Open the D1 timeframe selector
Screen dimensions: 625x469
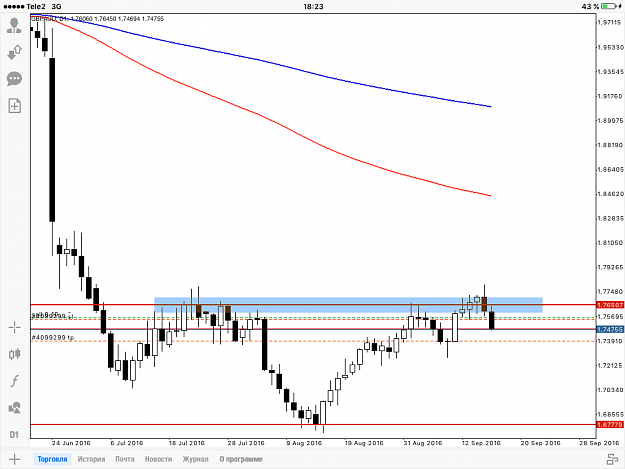point(14,434)
